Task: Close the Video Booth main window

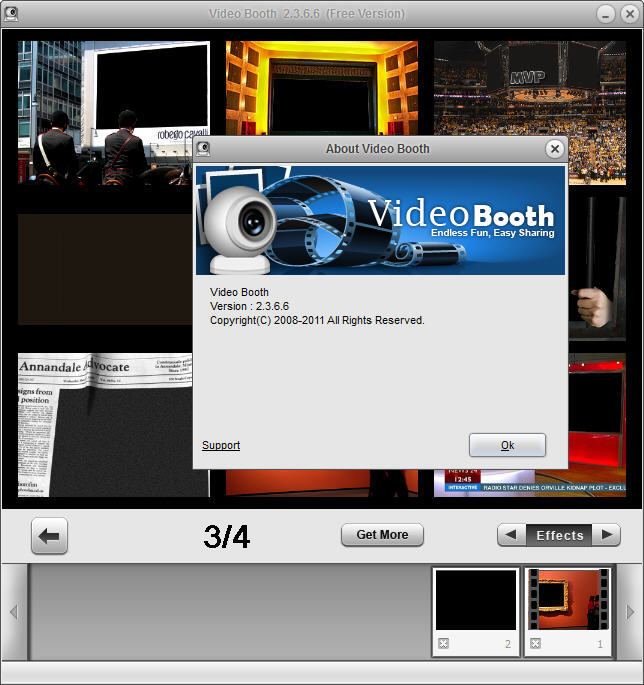Action: coord(630,14)
